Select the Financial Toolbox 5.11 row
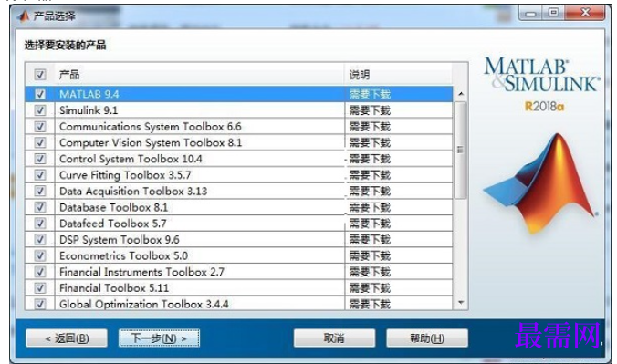This screenshot has height=364, width=617. (239, 287)
